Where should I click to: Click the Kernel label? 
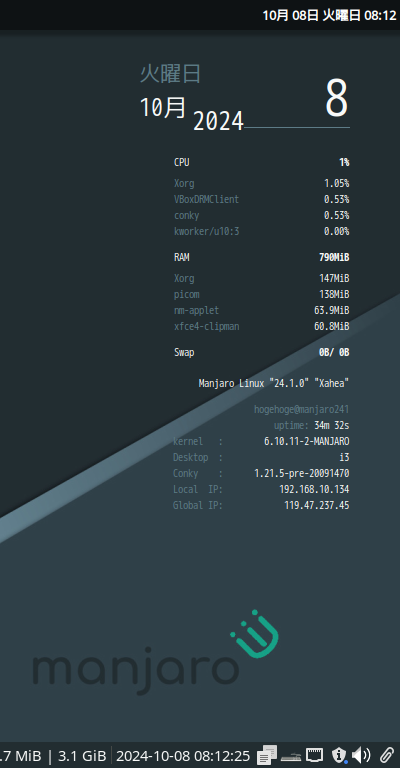(x=188, y=441)
